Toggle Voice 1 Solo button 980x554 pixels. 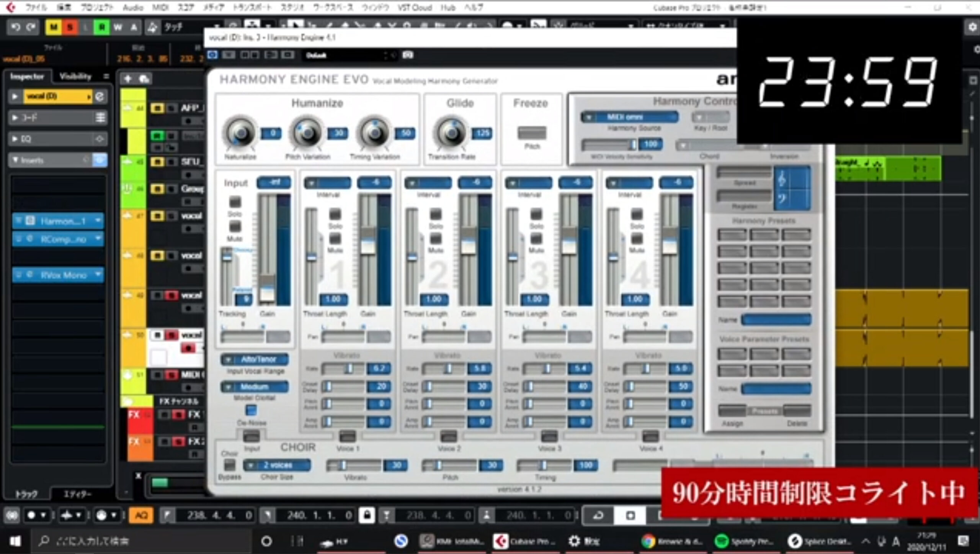click(335, 214)
